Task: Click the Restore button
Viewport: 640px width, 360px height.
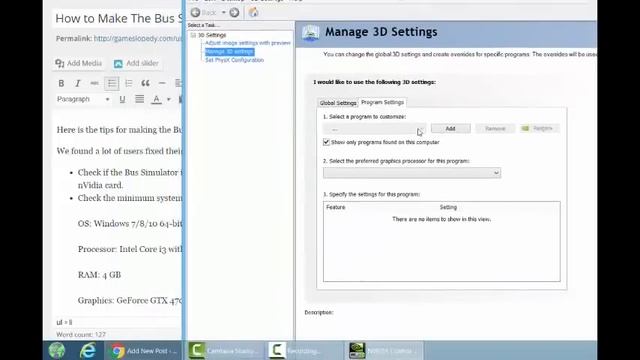Action: click(x=539, y=129)
